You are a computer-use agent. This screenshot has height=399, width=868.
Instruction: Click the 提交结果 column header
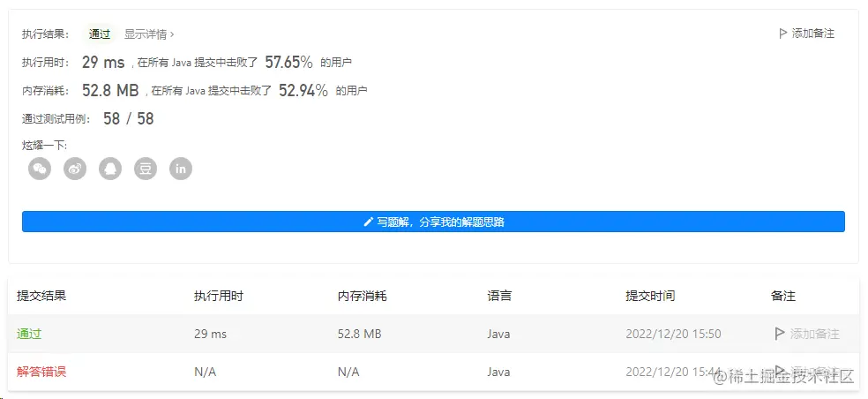(x=41, y=296)
